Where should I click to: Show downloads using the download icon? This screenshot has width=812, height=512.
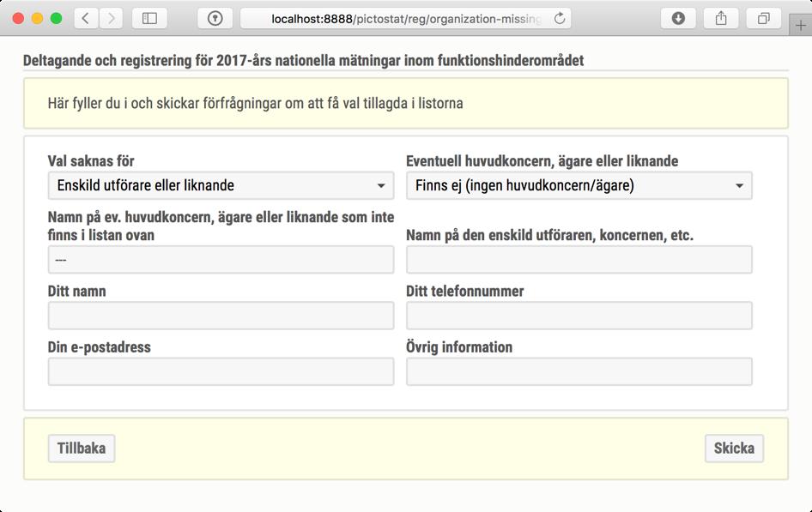pos(678,19)
